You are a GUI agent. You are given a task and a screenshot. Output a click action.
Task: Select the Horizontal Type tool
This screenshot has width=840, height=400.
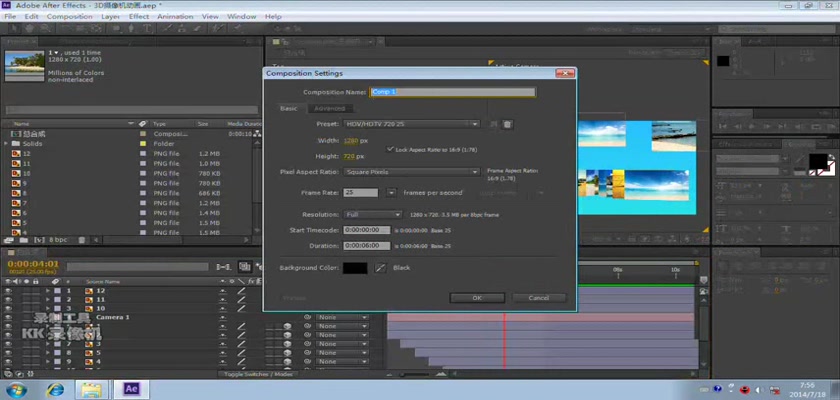coord(147,28)
